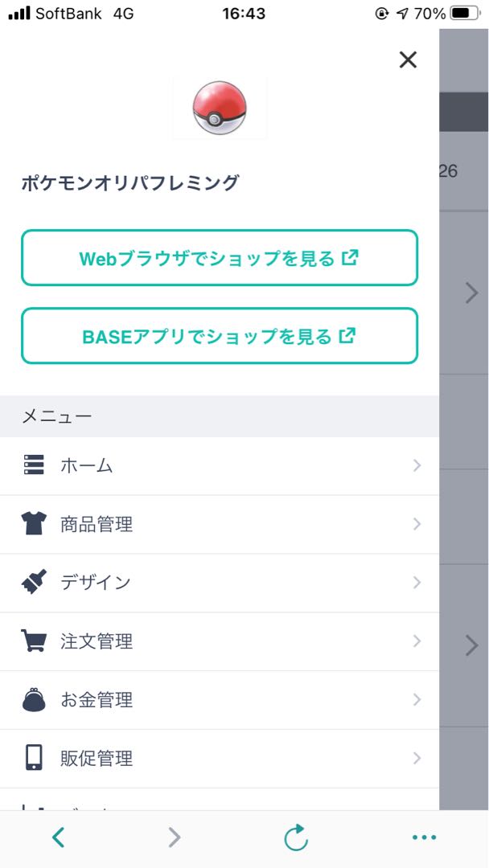Reload the page with refresh icon

pyautogui.click(x=296, y=838)
